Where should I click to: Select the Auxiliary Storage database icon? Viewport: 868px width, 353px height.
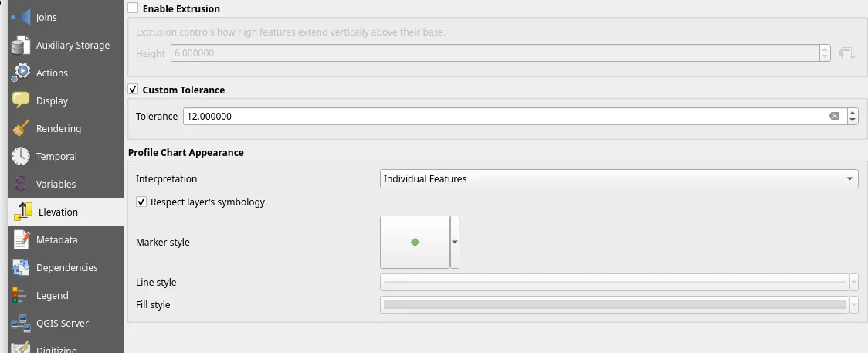pos(21,46)
